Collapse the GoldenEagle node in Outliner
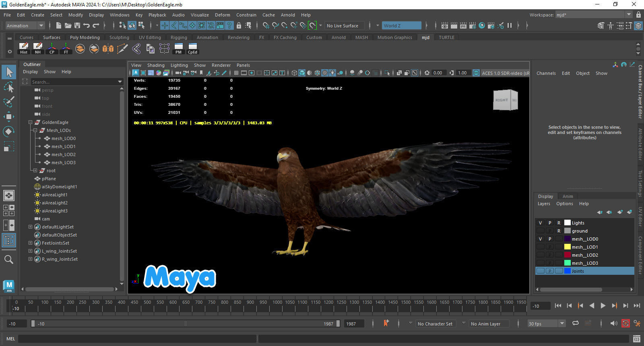644x346 pixels. pyautogui.click(x=30, y=122)
